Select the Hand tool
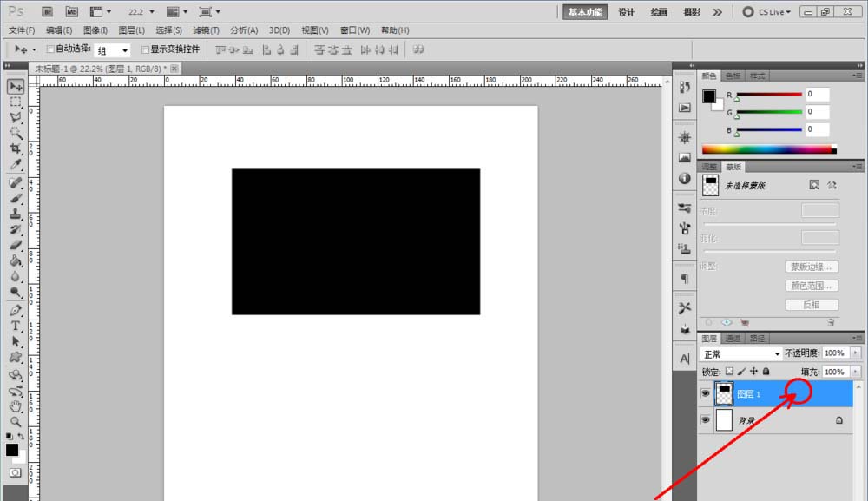The image size is (868, 501). click(x=16, y=406)
